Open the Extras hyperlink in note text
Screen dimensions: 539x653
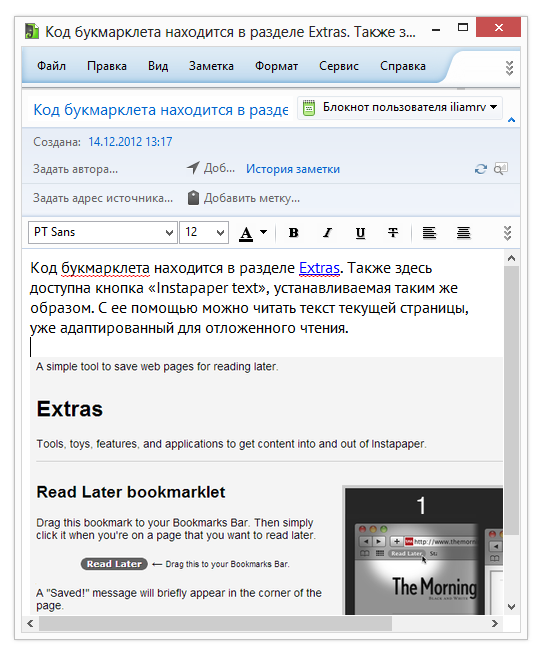pyautogui.click(x=319, y=268)
